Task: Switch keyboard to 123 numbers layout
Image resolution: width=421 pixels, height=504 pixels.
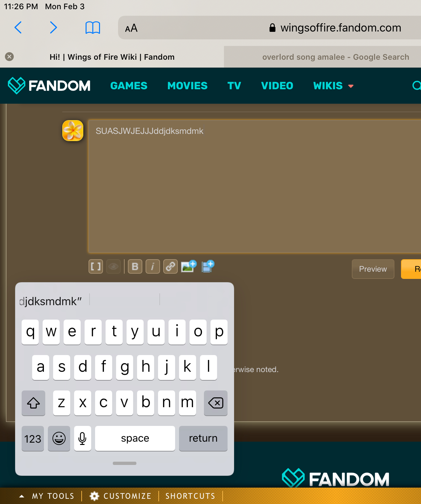Action: tap(33, 438)
